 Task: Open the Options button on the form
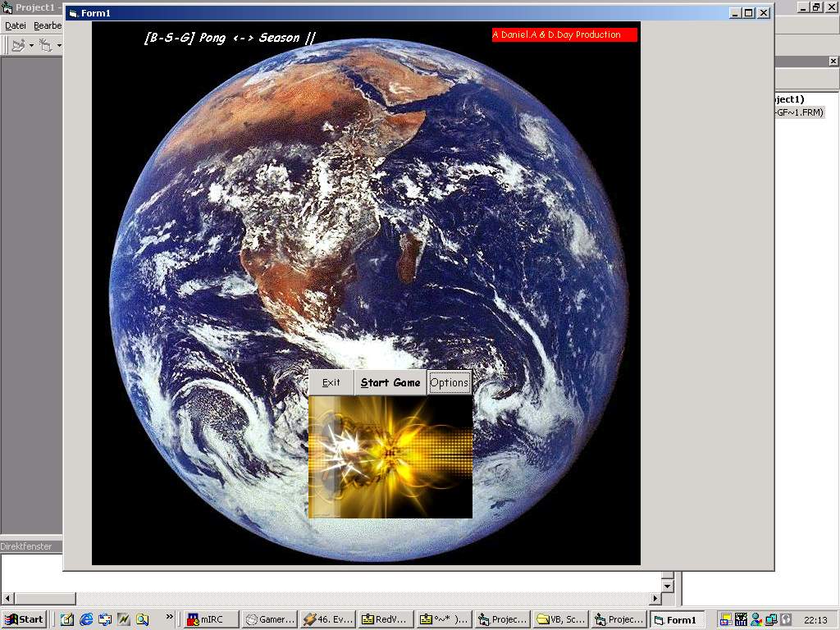click(x=450, y=382)
